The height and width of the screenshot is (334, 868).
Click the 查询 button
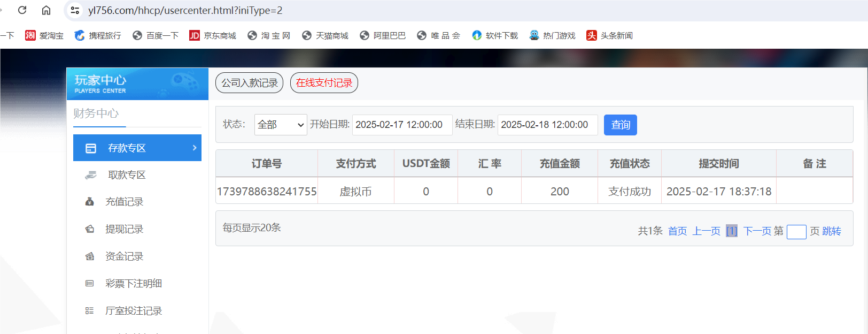621,125
